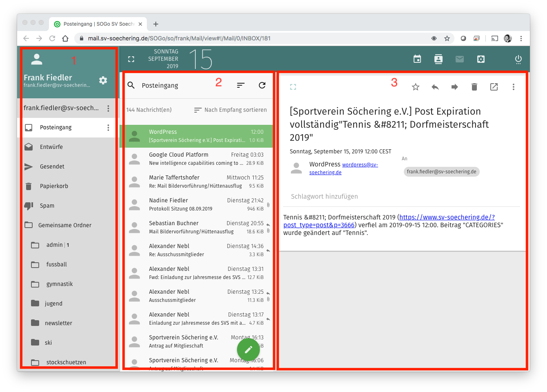Click the Schlagwort hinzufügen tag field
Image resolution: width=547 pixels, height=392 pixels.
[x=324, y=197]
